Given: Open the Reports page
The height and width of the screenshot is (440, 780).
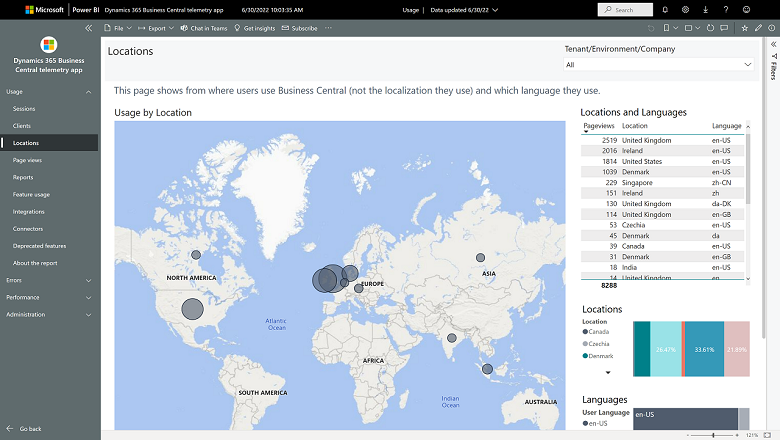Looking at the screenshot, I should [23, 177].
